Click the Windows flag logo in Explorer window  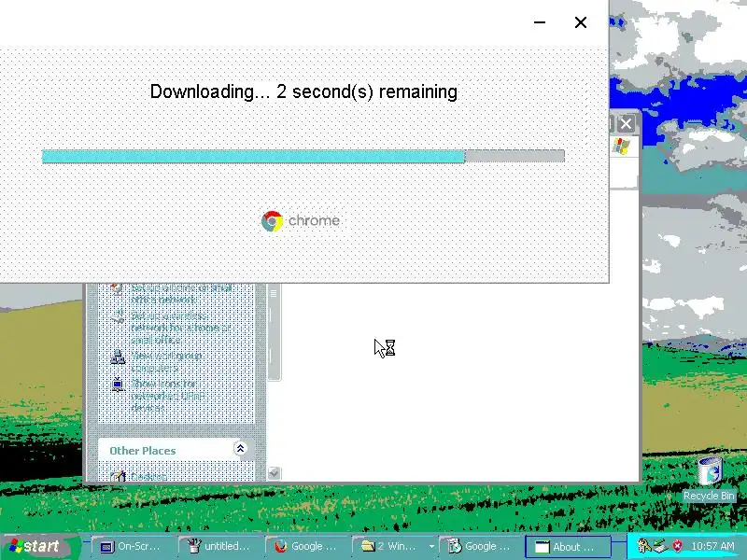(621, 147)
